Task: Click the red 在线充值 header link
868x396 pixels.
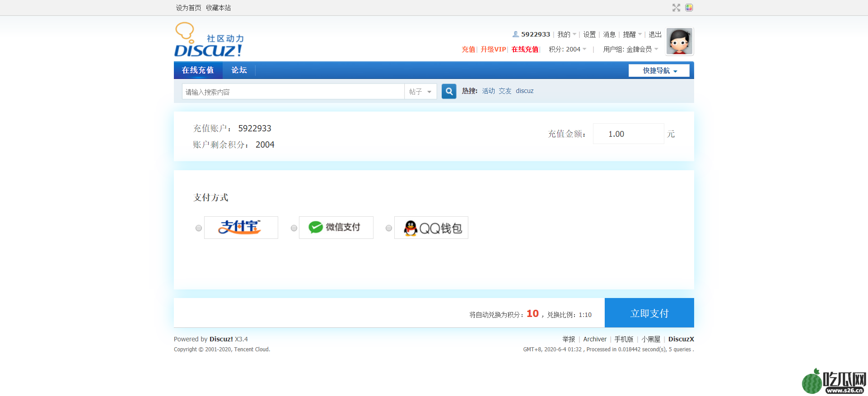Action: (525, 49)
